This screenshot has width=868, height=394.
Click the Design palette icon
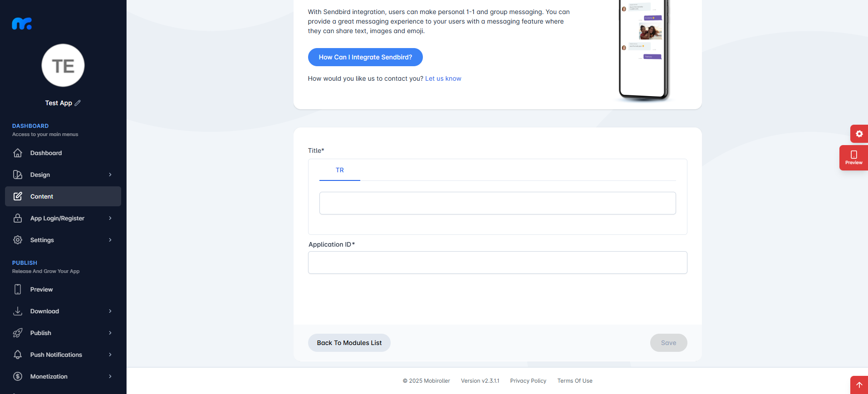coord(18,175)
